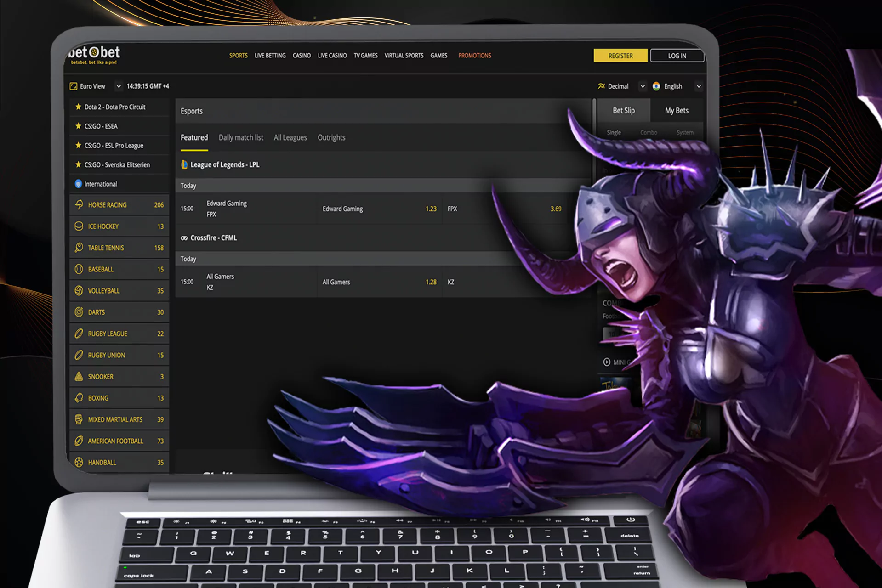This screenshot has height=588, width=882.
Task: Open the Live Casino section
Action: click(x=332, y=56)
